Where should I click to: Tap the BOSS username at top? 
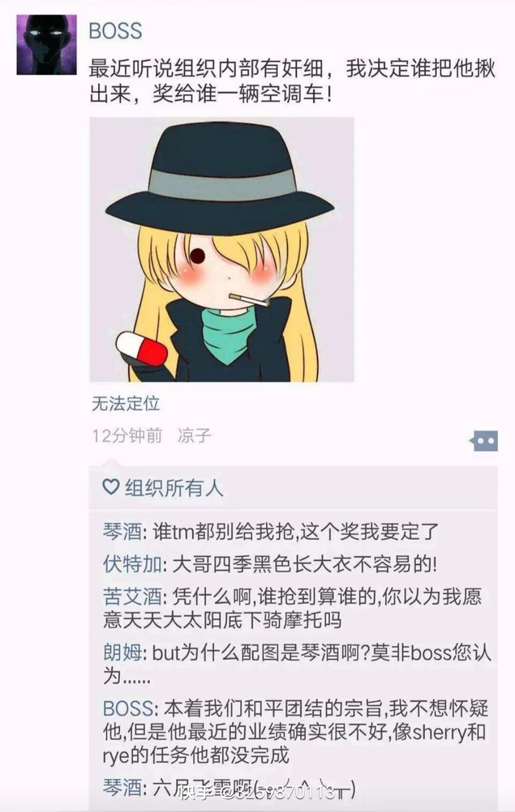click(x=115, y=31)
